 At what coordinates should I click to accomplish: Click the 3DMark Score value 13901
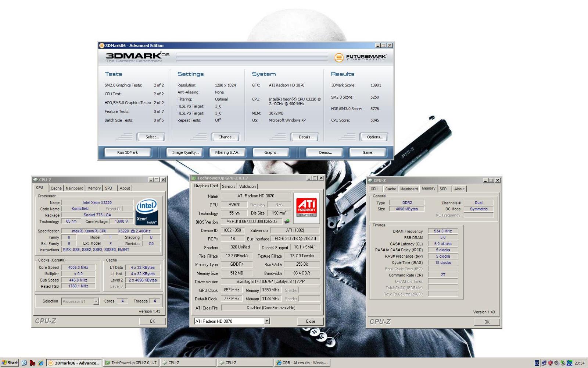376,85
